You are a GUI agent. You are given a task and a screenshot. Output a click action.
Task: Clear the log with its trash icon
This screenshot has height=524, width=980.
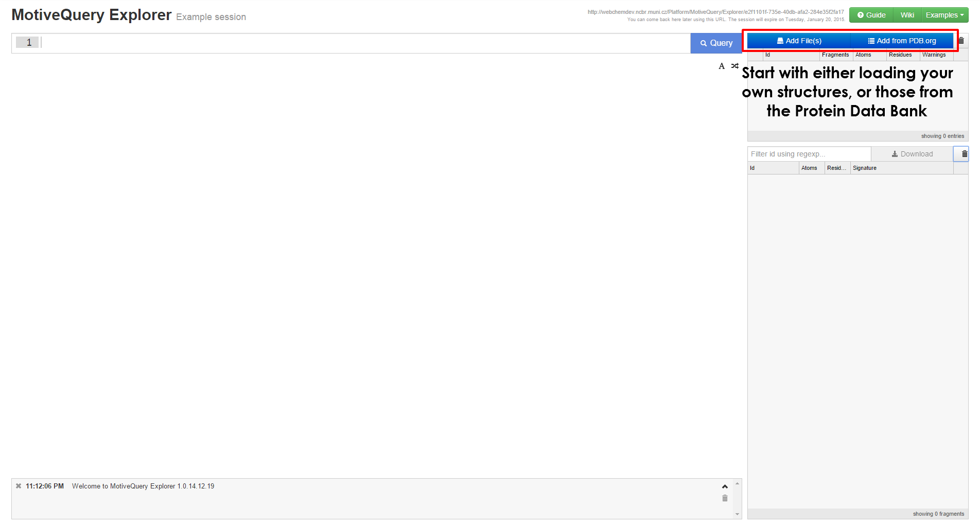pyautogui.click(x=725, y=498)
